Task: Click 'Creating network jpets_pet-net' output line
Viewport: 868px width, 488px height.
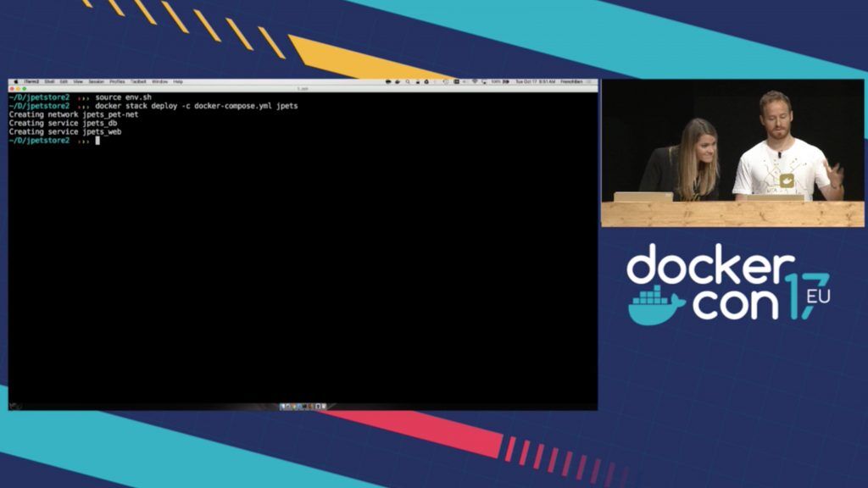Action: point(74,114)
